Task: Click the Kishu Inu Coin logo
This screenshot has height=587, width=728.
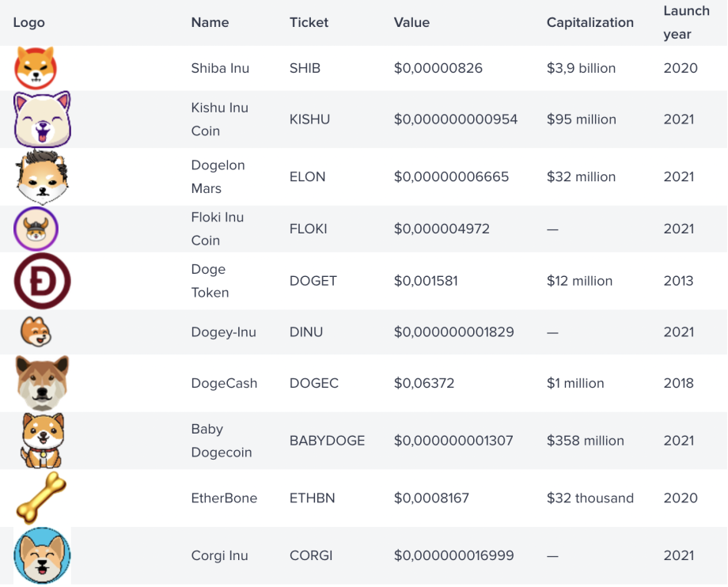Action: coord(42,119)
